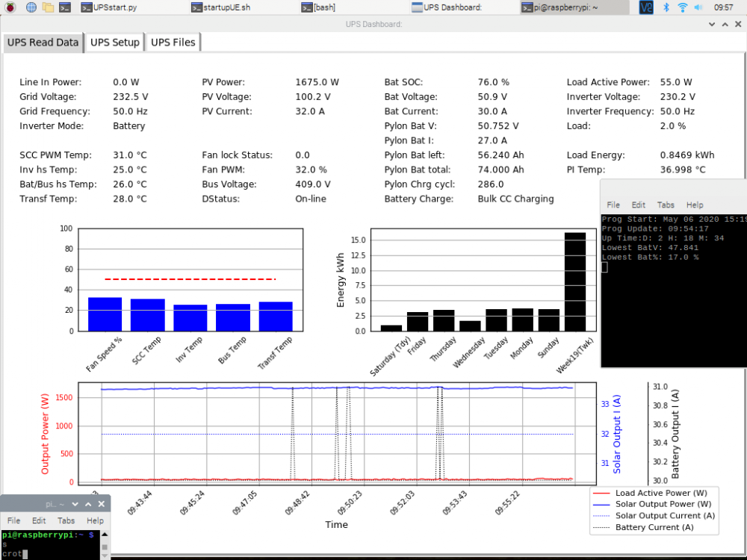
Task: Open Tabs menu in bottom-left terminal
Action: coord(66,520)
